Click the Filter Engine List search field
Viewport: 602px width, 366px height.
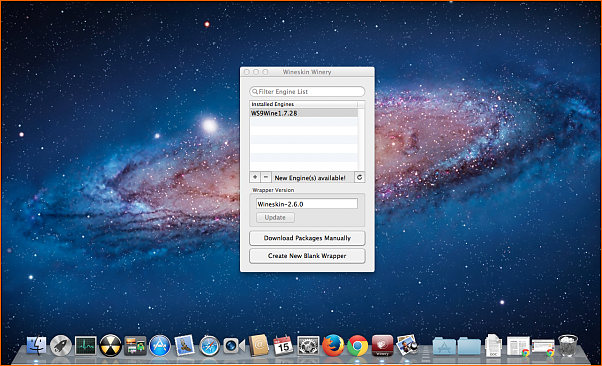click(307, 91)
